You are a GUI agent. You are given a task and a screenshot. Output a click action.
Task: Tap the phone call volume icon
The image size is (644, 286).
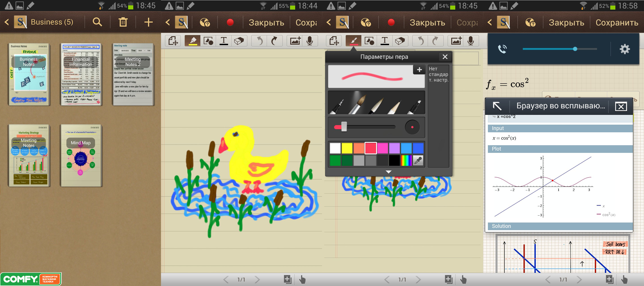tap(502, 49)
